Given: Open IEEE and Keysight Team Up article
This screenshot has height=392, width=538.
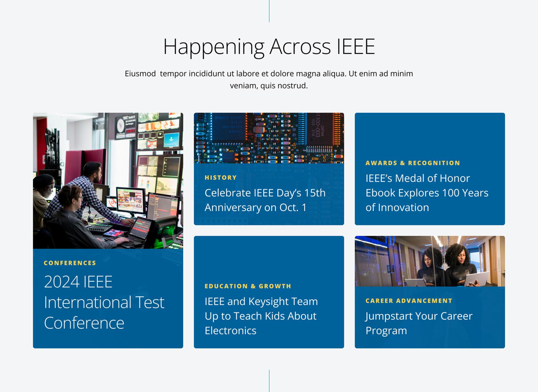Looking at the screenshot, I should 261,316.
